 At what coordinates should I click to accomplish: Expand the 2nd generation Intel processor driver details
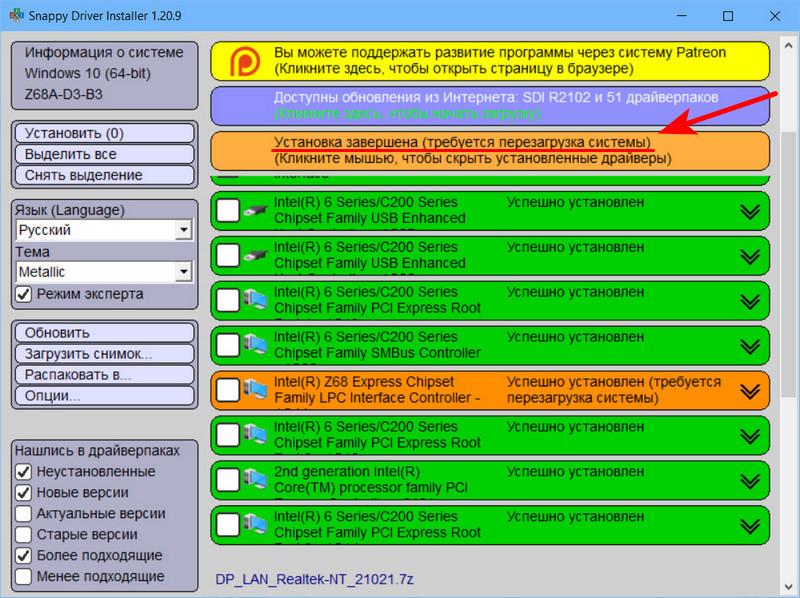749,481
